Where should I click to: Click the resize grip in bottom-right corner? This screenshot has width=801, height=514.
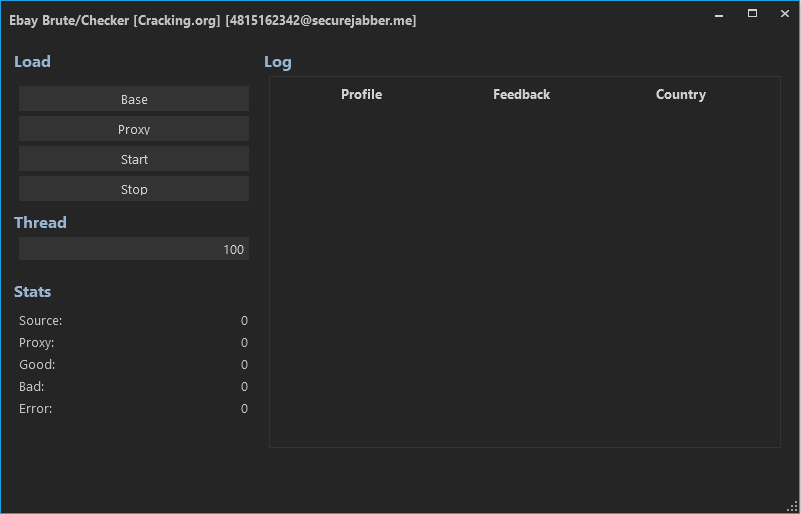click(792, 506)
